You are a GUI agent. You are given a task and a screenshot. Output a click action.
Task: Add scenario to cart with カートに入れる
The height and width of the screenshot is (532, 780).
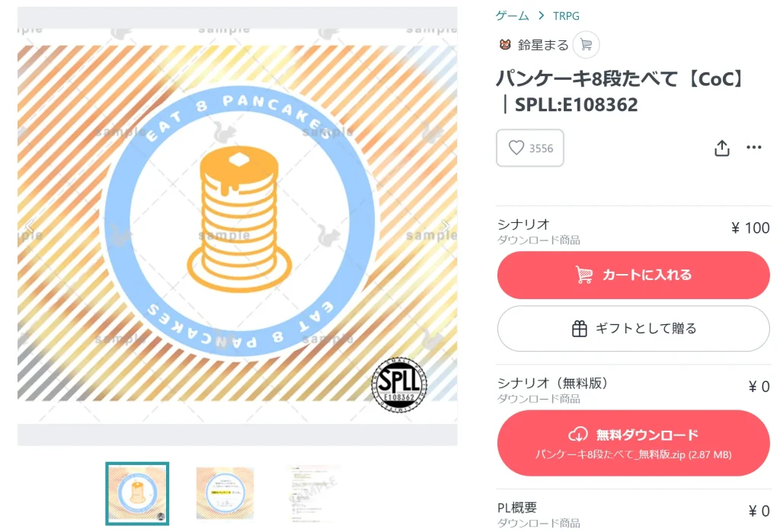(633, 275)
